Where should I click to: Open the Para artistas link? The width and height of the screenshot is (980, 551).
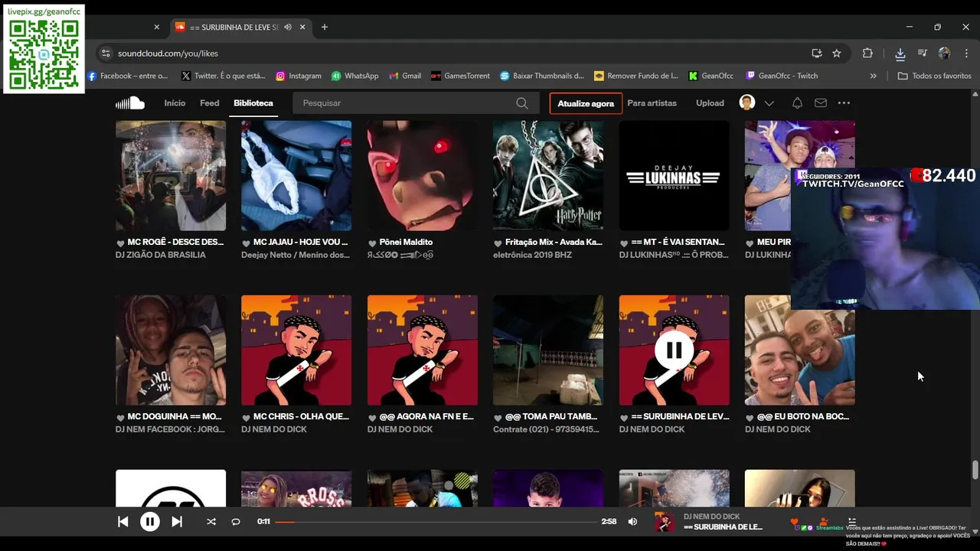click(x=652, y=103)
